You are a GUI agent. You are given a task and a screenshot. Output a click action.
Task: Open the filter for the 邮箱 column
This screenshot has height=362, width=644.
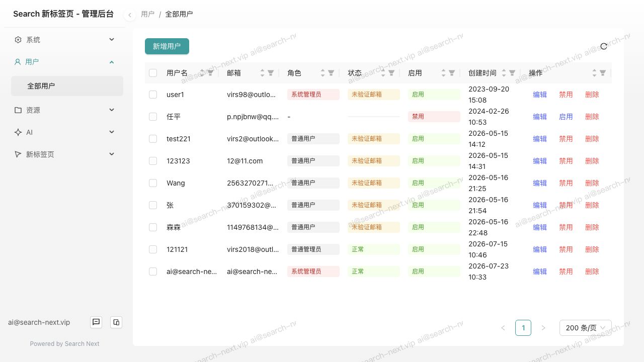(x=271, y=73)
